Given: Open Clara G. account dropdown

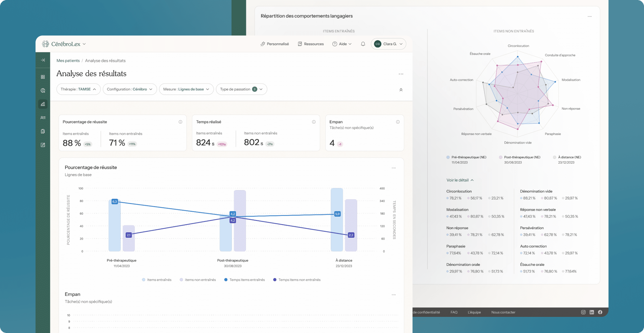Looking at the screenshot, I should (388, 44).
